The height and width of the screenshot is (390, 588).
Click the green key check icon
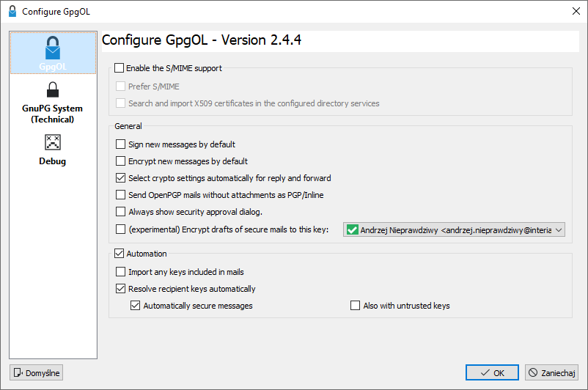(352, 229)
